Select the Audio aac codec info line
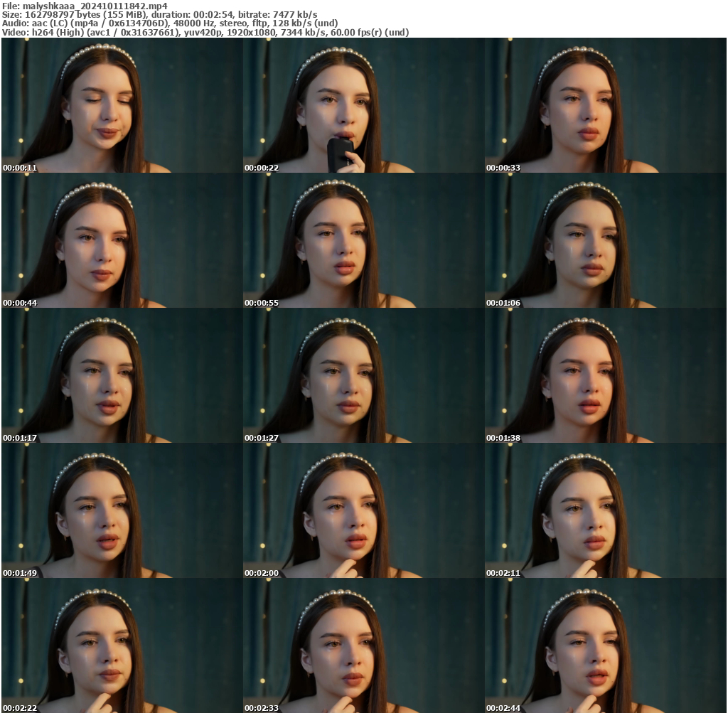728x713 pixels. (170, 23)
